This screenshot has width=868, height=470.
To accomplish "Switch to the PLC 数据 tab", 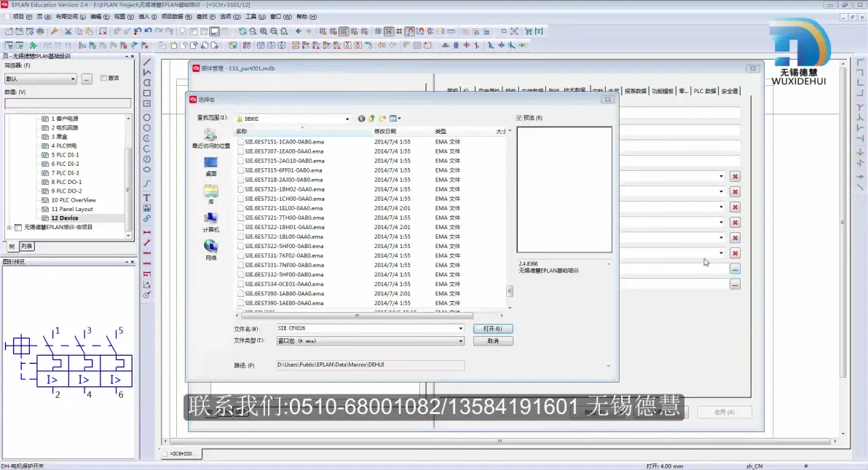I will [705, 91].
